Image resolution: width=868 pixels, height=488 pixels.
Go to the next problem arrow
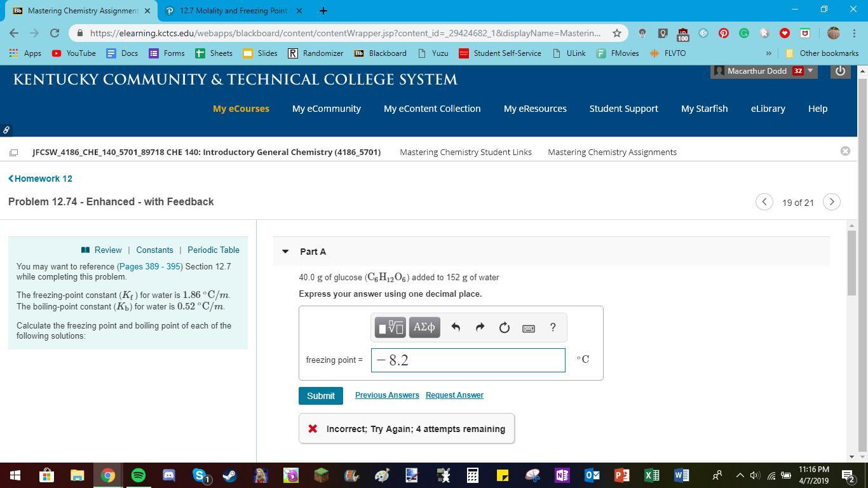831,202
